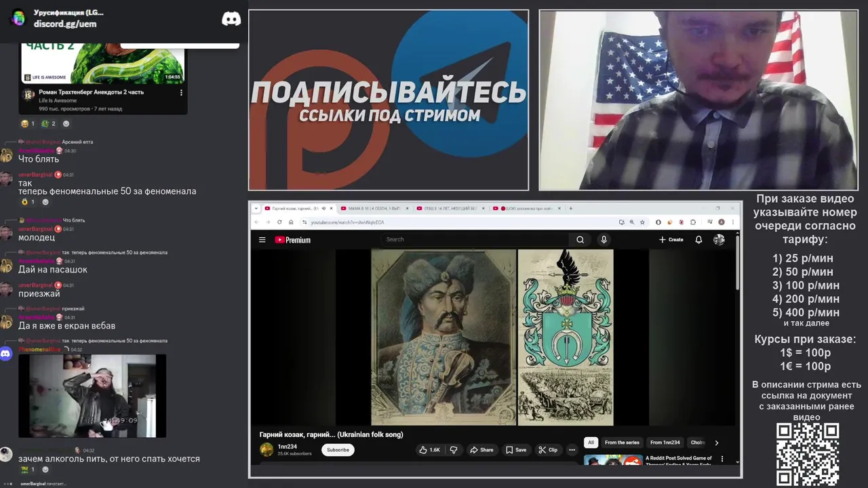868x488 pixels.
Task: Click the YouTube search magnifier button
Action: pos(580,239)
